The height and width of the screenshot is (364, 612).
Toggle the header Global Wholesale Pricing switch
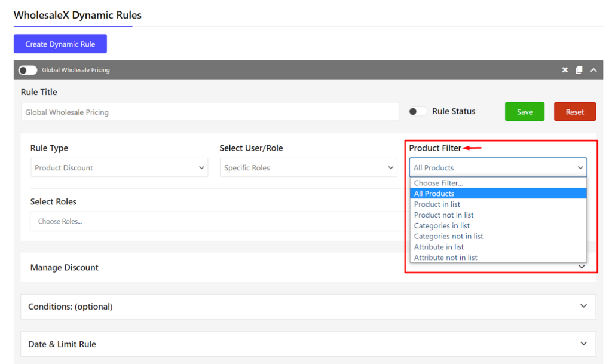27,70
